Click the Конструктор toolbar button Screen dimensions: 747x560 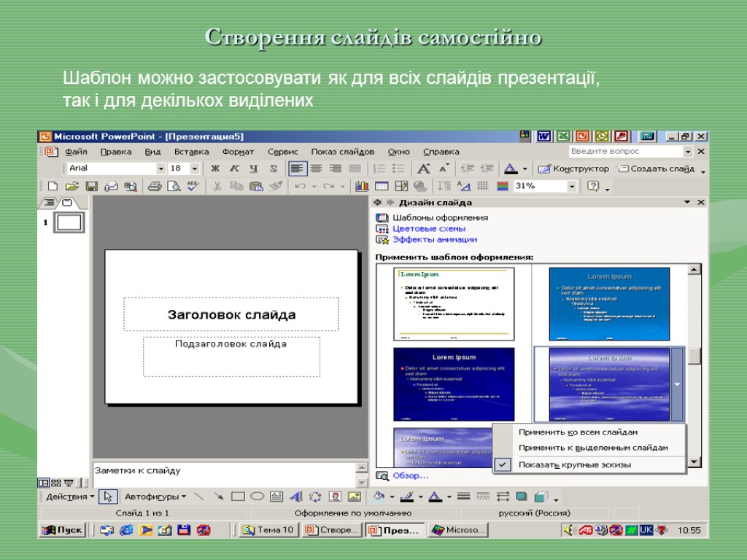[573, 168]
